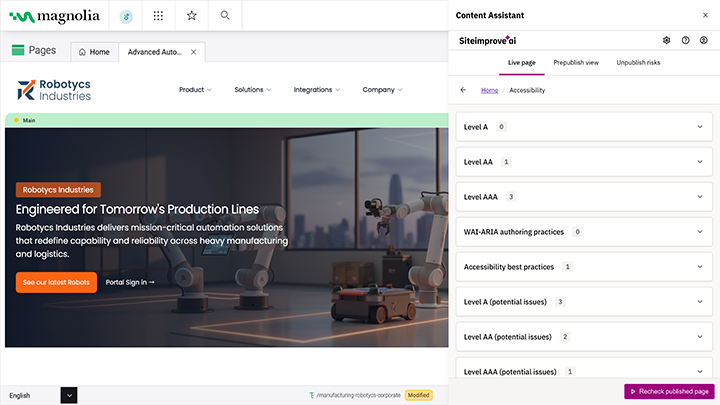Screen dimensions: 720x405
Task: Click the Level AA count badge 1
Action: [x=506, y=162]
